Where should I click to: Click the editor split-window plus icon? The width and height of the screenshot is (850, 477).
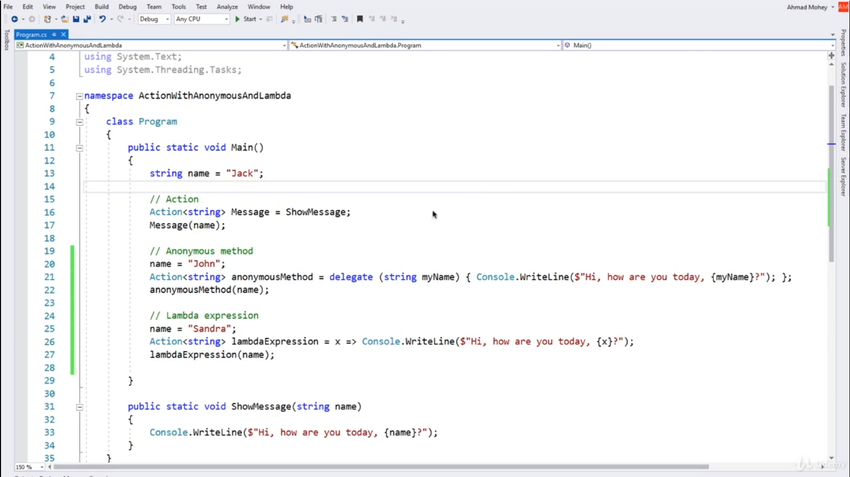click(832, 55)
